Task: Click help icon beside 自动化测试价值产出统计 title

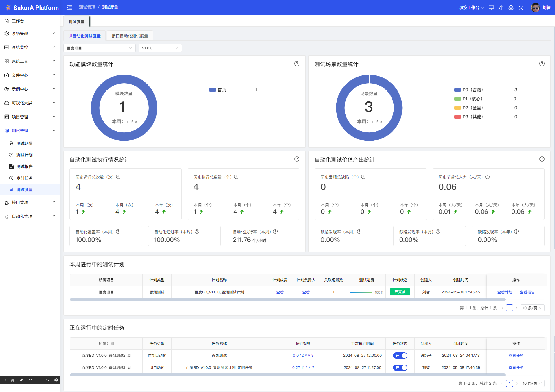Action: (x=542, y=159)
